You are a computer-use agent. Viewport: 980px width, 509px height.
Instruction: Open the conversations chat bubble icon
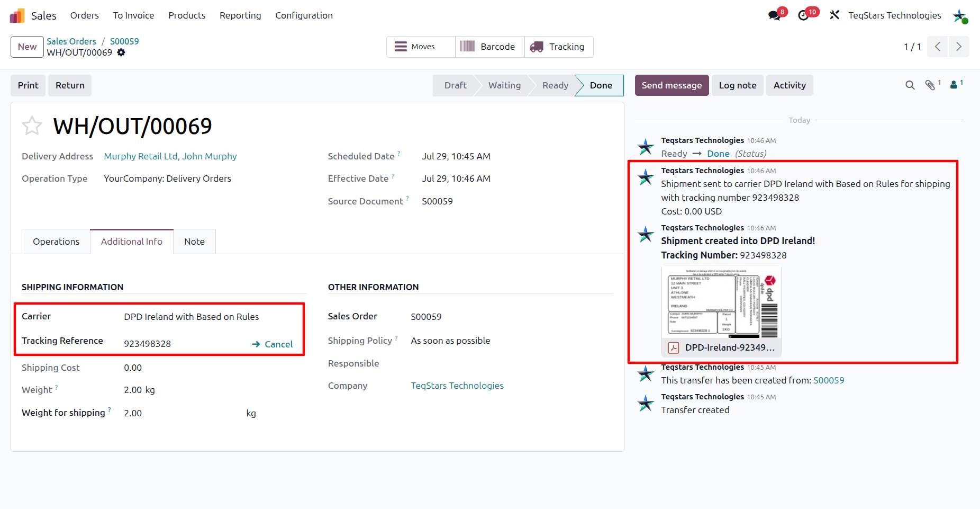775,15
